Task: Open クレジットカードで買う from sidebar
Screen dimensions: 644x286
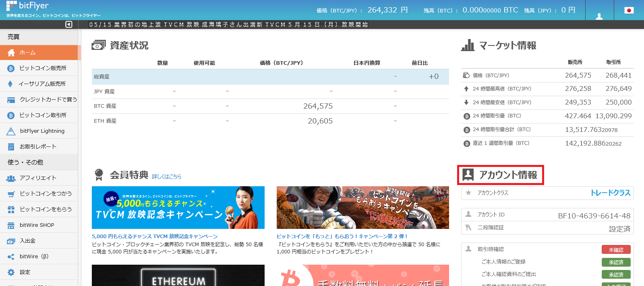Action: click(48, 99)
